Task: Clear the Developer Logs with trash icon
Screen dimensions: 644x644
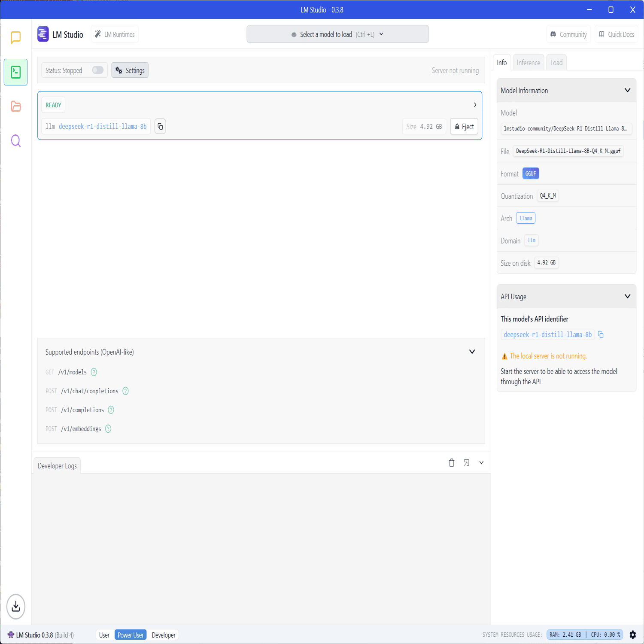Action: tap(452, 462)
